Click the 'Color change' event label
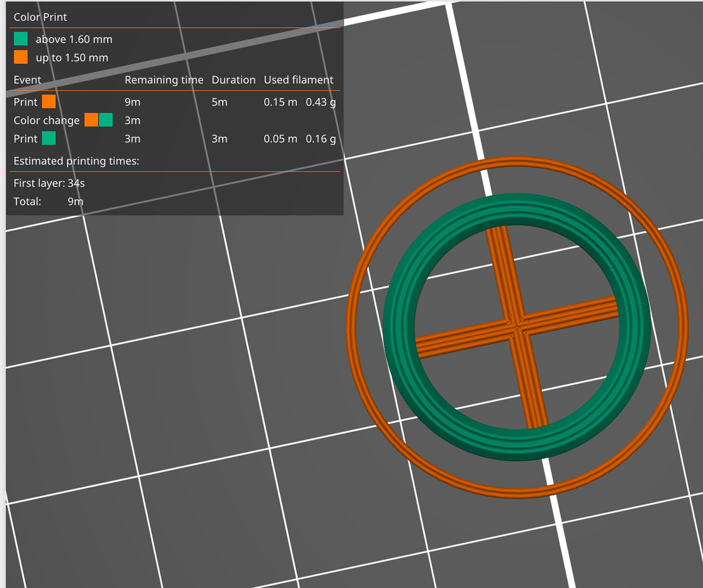The image size is (703, 588). tap(46, 120)
